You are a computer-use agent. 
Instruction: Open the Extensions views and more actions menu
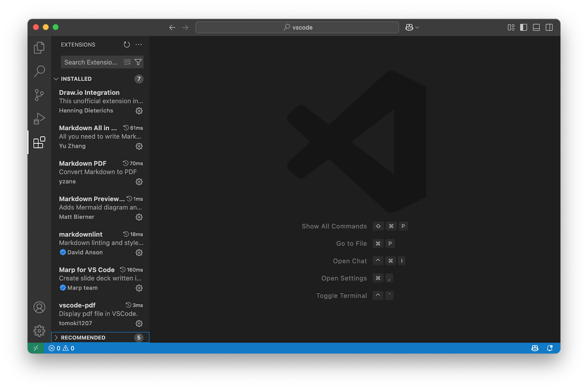(139, 45)
